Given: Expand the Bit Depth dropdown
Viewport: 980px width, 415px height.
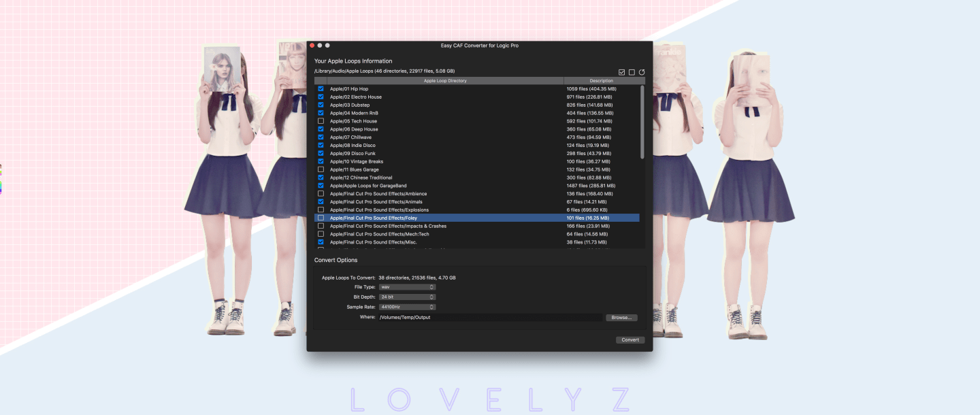Looking at the screenshot, I should coord(407,297).
